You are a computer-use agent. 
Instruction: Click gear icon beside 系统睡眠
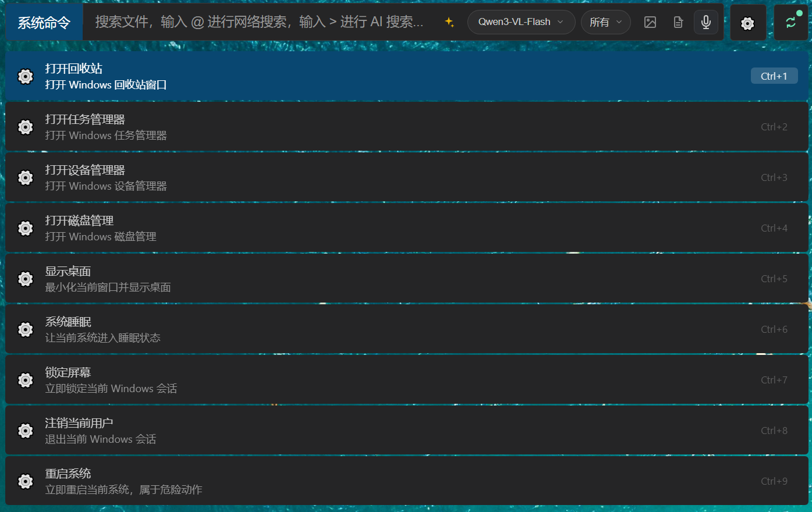click(x=26, y=329)
